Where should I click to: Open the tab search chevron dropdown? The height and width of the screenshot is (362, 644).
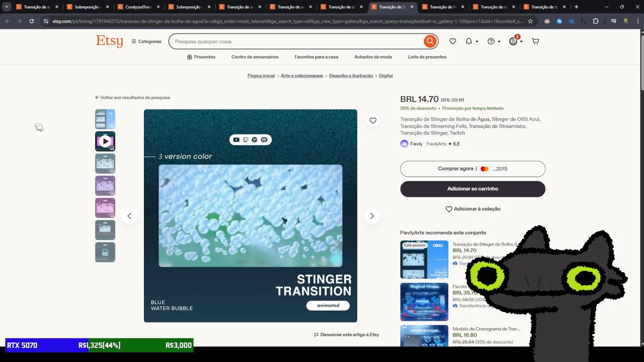(x=7, y=7)
